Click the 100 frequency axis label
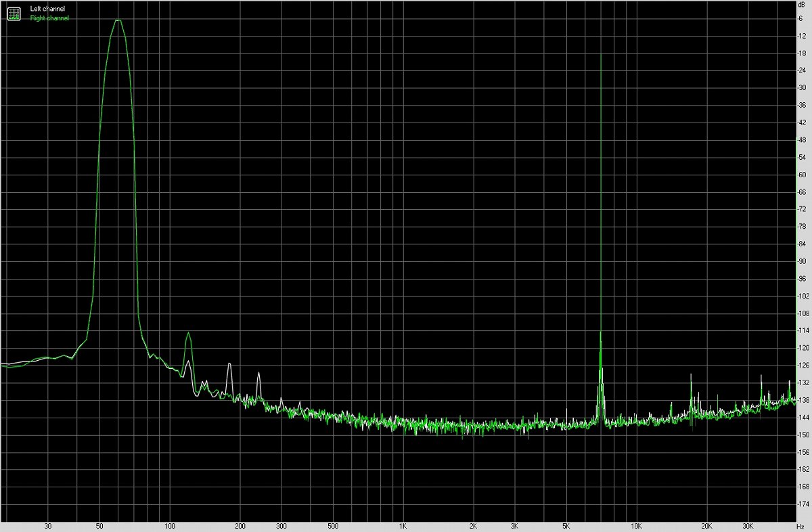 point(170,525)
